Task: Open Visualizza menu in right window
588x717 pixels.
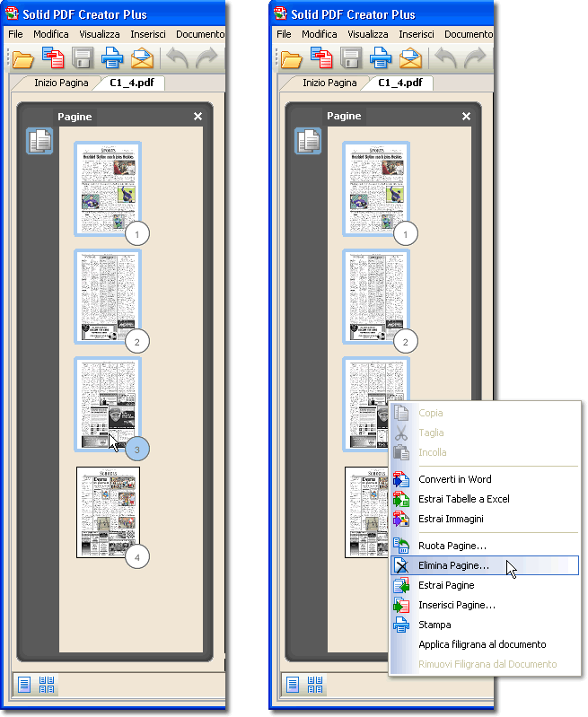Action: [x=368, y=34]
